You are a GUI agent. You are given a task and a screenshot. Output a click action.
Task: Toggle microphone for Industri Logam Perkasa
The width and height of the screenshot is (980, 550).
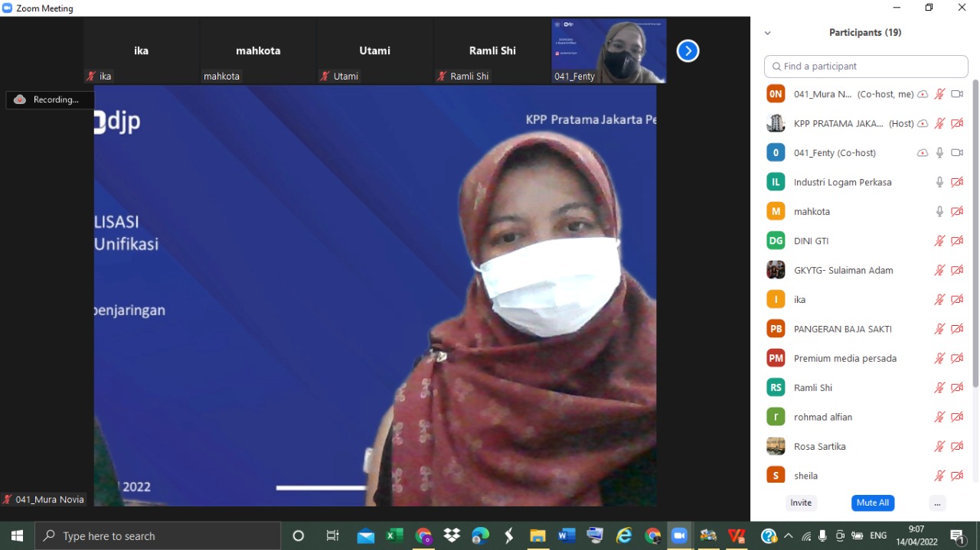(x=939, y=182)
